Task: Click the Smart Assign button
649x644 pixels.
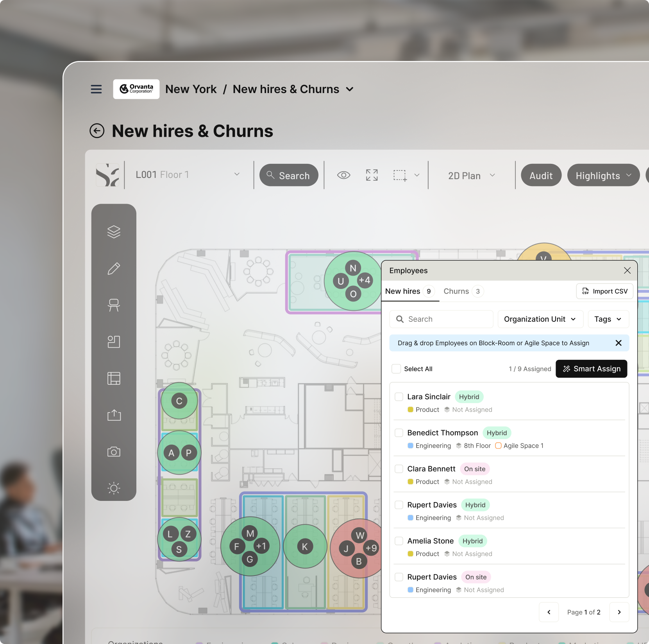Action: (591, 369)
